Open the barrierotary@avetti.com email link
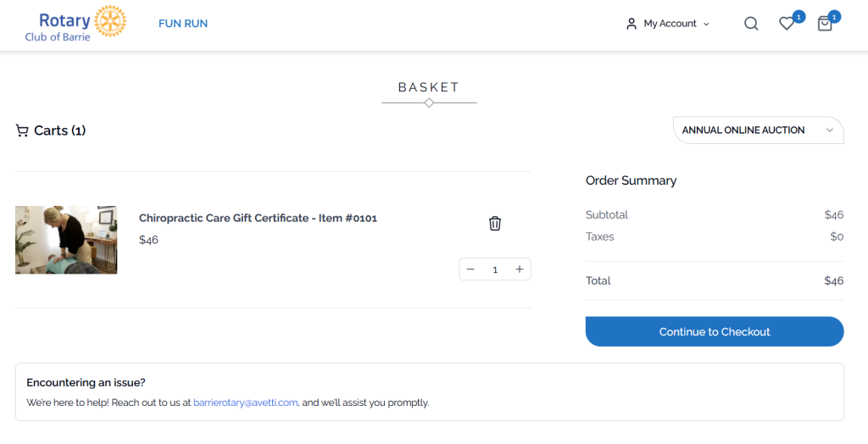 [x=246, y=402]
